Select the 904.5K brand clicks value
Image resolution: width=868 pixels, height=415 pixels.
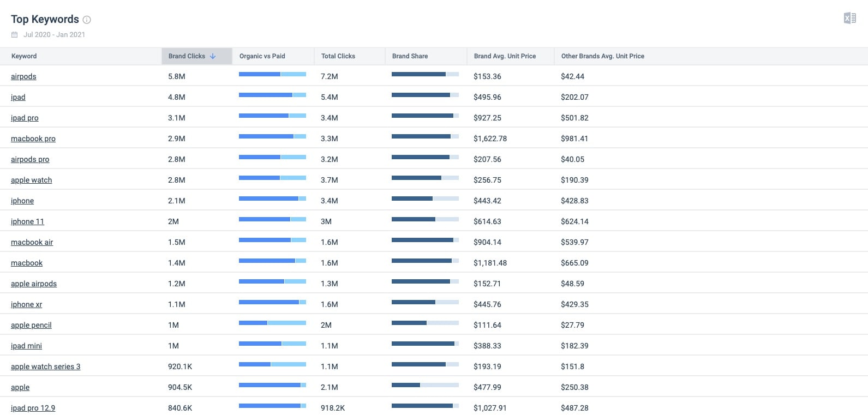click(x=180, y=387)
